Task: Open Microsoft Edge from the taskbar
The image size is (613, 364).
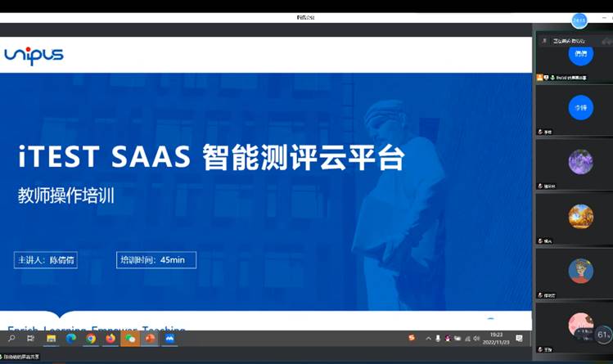Action: (x=70, y=338)
